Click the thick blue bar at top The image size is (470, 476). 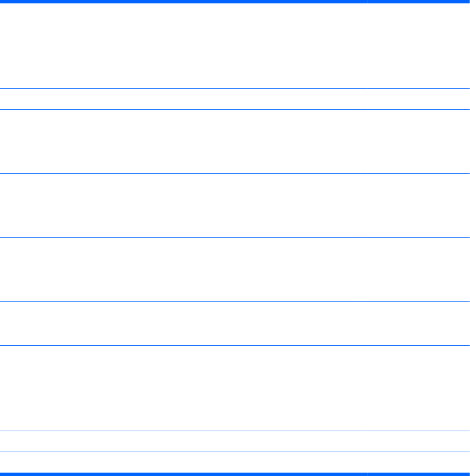(x=170, y=2)
